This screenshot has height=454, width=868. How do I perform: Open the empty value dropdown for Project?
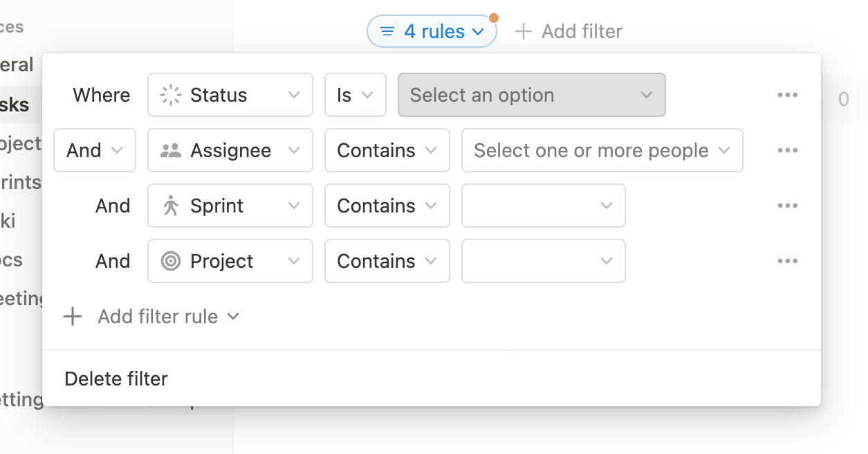[x=543, y=262]
